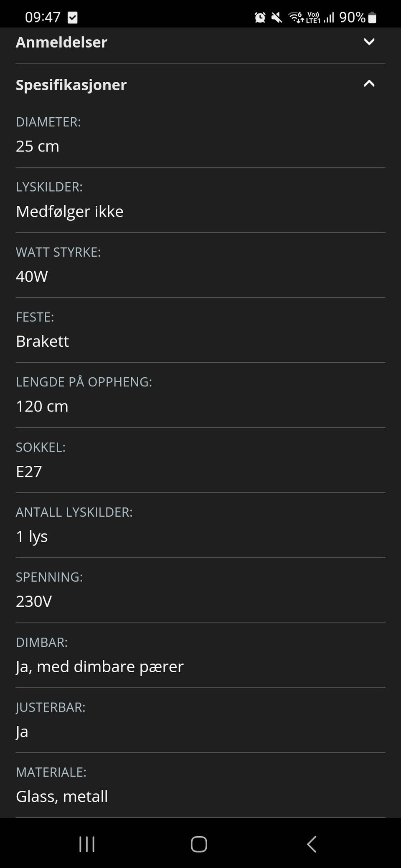This screenshot has height=868, width=401.
Task: Collapse the Spesifikasjoner section chevron
Action: pyautogui.click(x=369, y=84)
